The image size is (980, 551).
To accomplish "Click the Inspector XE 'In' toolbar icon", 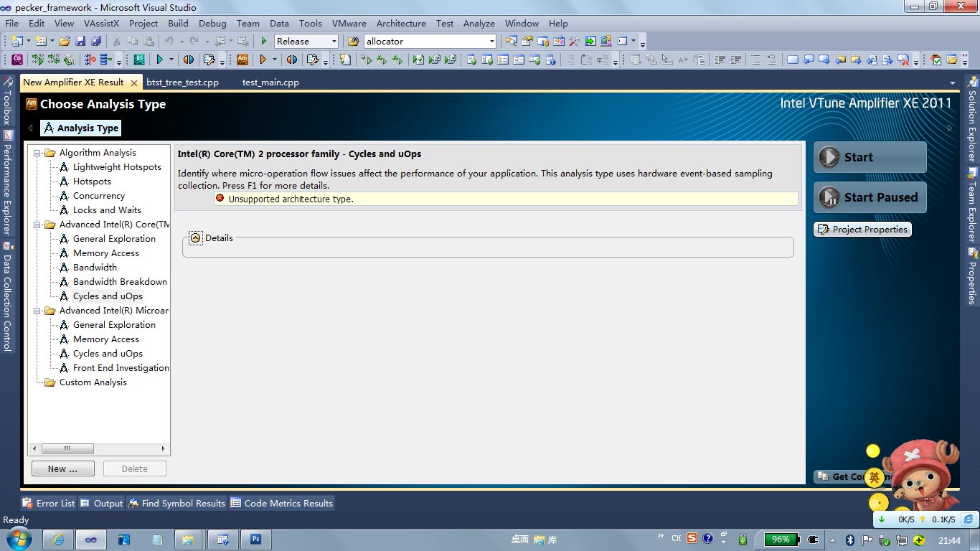I will click(x=138, y=60).
